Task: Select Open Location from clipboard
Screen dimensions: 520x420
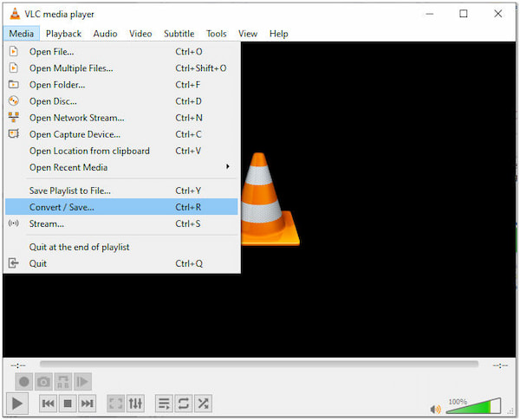Action: click(121, 151)
